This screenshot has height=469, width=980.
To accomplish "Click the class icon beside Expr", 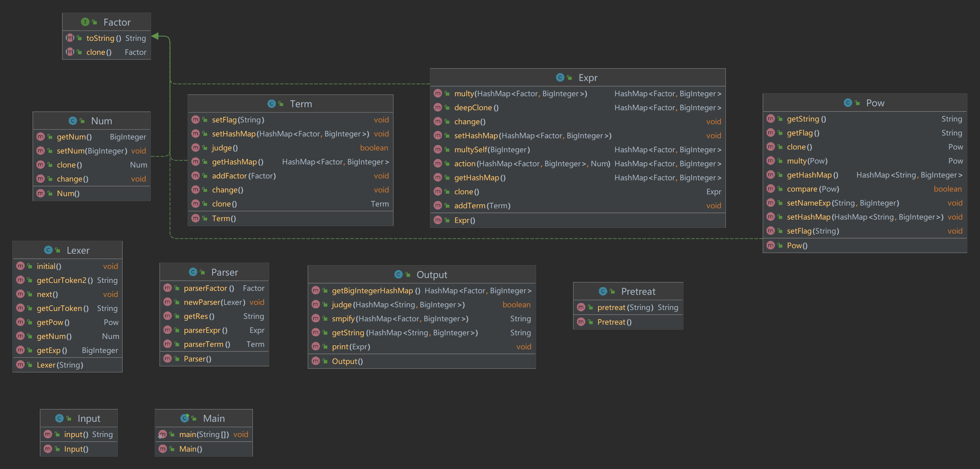I will pos(560,77).
